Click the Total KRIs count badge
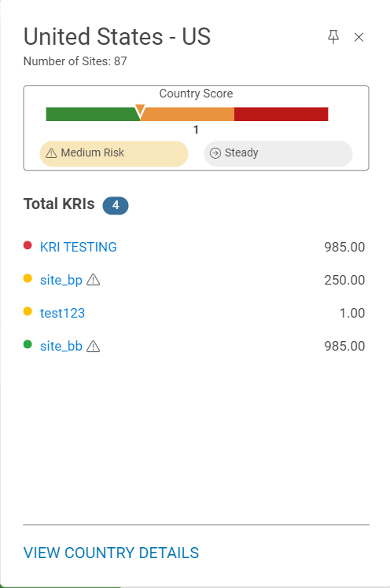Screen dimensions: 390x588 point(116,205)
